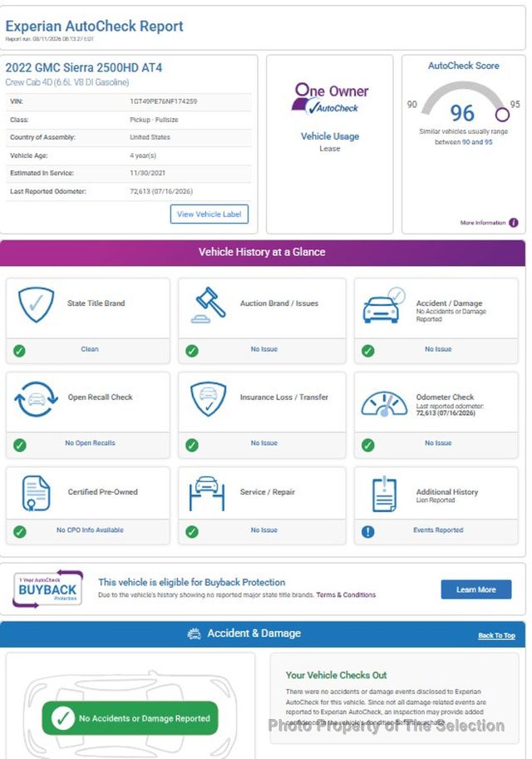Click the AutoCheck Score gauge marker

pos(502,114)
